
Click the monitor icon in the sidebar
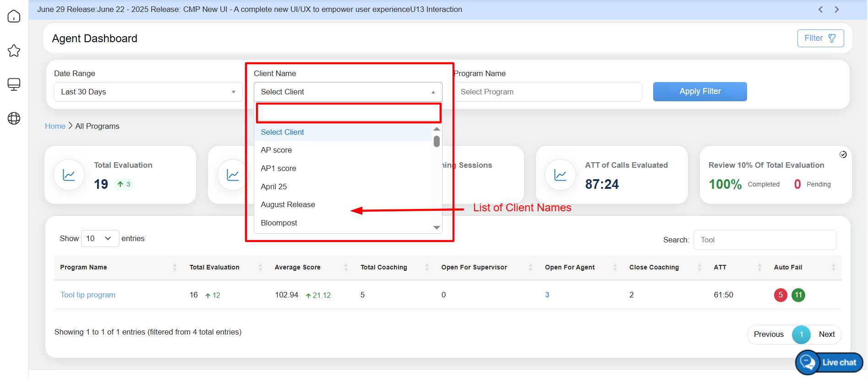coord(14,84)
